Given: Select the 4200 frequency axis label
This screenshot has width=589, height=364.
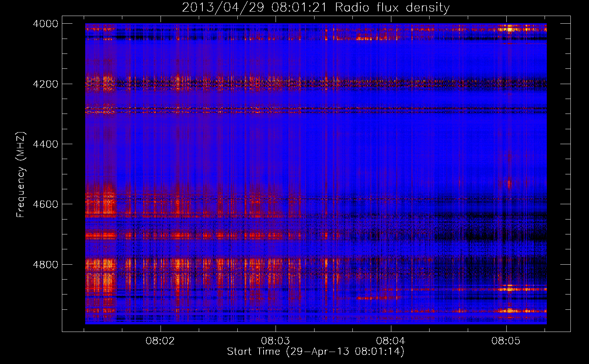Looking at the screenshot, I should coord(46,84).
